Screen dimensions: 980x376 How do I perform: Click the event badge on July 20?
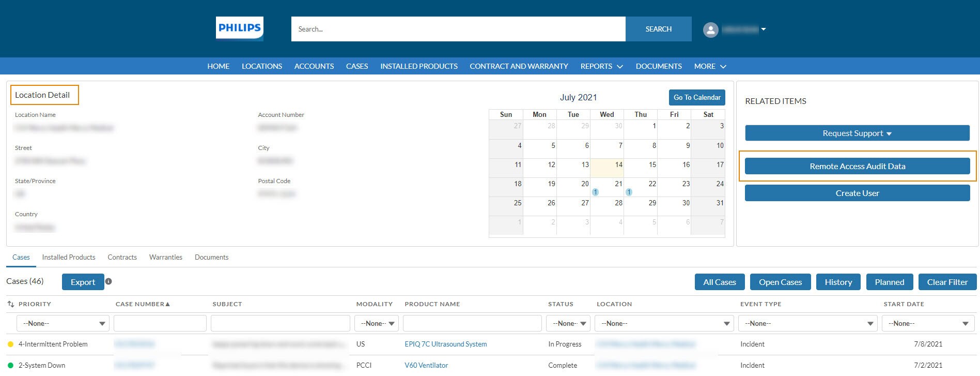pyautogui.click(x=595, y=192)
